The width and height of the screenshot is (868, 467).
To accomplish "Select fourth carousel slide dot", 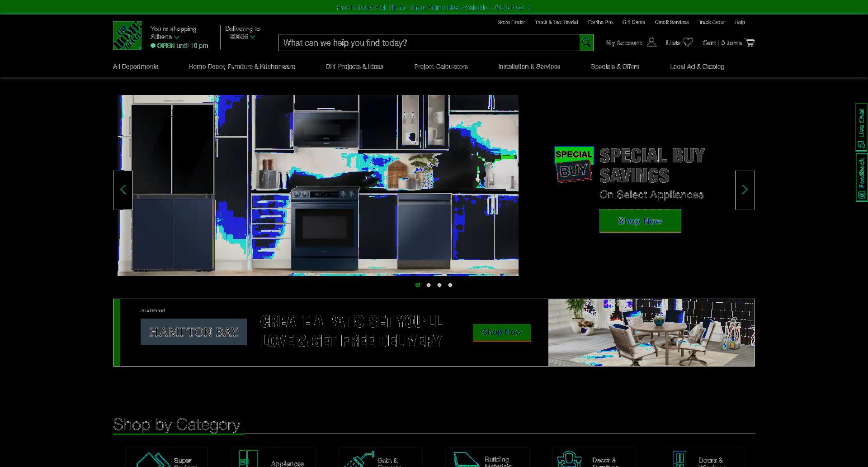I will pyautogui.click(x=450, y=285).
